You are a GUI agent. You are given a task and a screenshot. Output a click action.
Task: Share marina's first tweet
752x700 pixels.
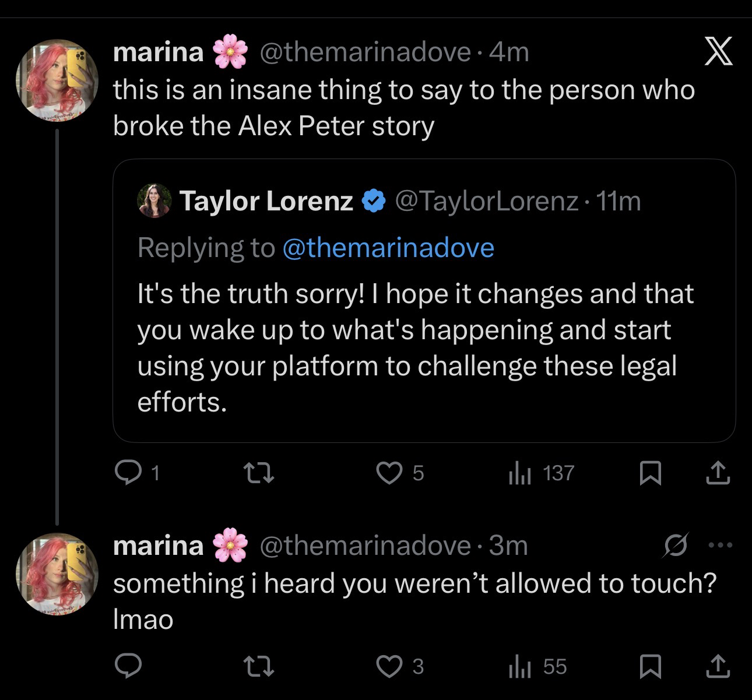click(718, 473)
